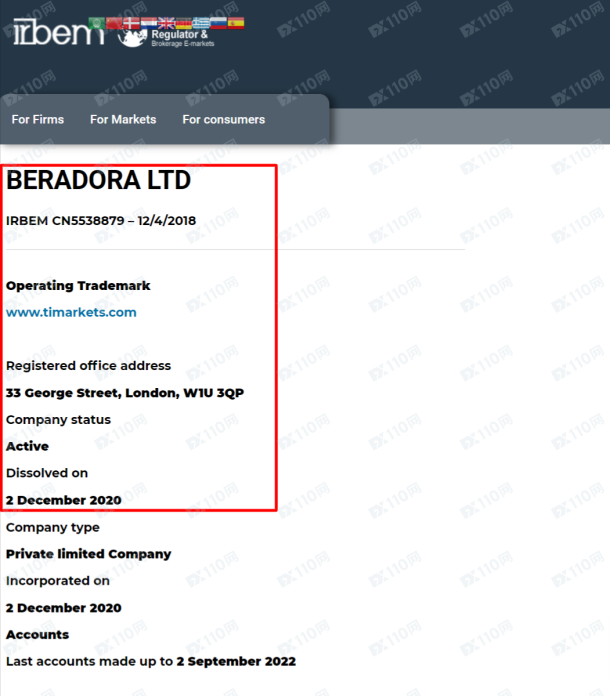
Task: Click the irbem logo
Action: point(59,32)
